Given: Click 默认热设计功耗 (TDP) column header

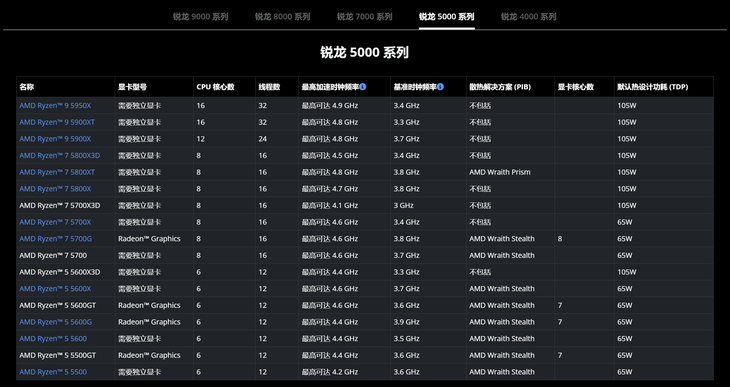Looking at the screenshot, I should 653,87.
